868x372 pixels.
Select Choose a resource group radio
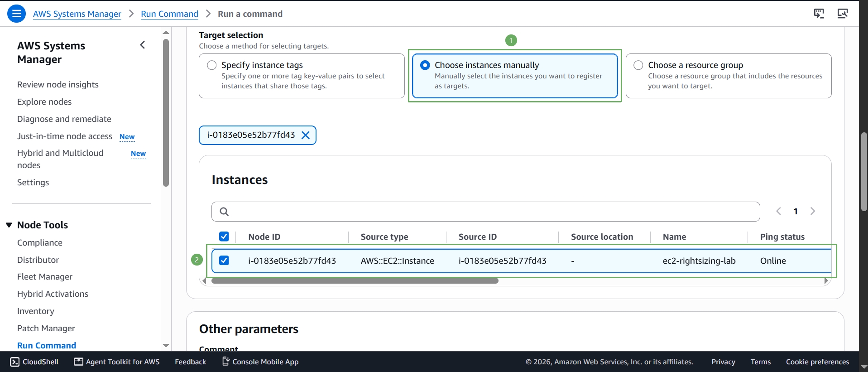[638, 65]
